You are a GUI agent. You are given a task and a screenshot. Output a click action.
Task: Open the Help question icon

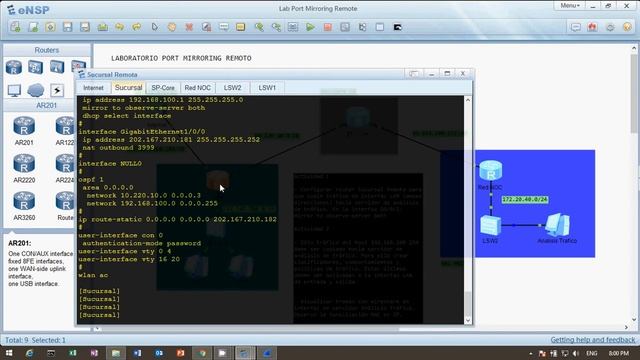(x=627, y=27)
